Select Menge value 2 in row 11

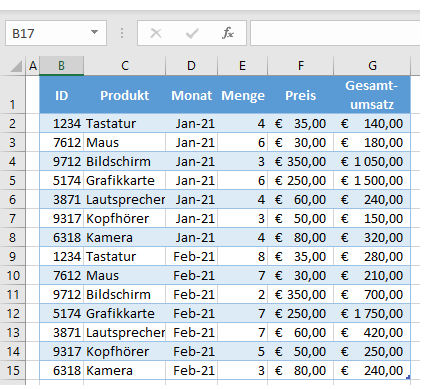(242, 294)
